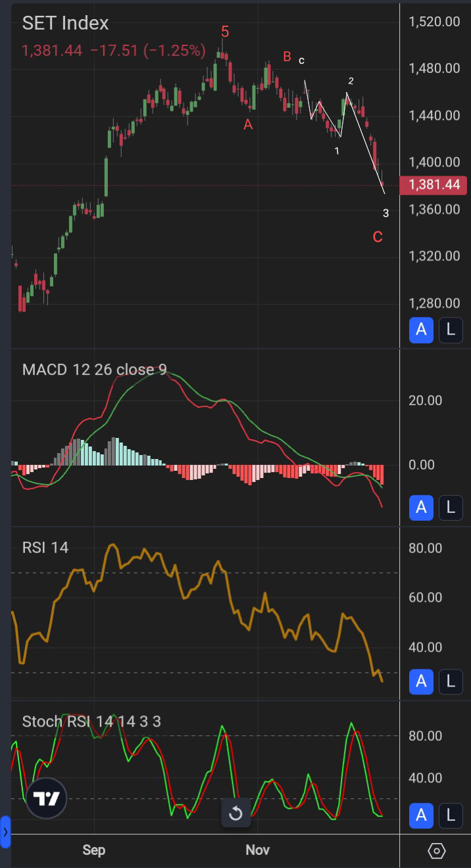The width and height of the screenshot is (471, 868).
Task: Click the white sub-wave label 2
Action: tap(351, 81)
